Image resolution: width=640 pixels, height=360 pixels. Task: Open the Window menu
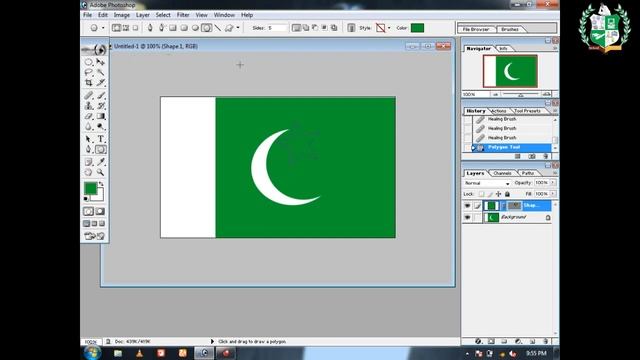tap(224, 15)
